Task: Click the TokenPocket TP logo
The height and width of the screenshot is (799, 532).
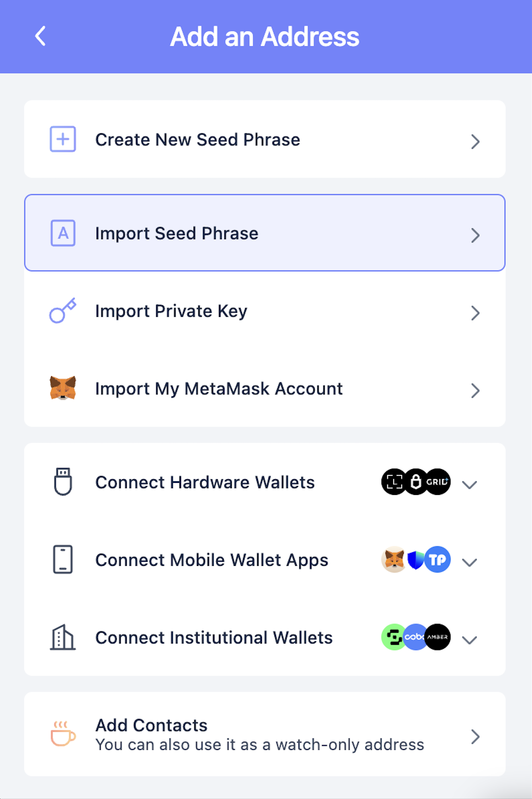Action: click(x=437, y=559)
